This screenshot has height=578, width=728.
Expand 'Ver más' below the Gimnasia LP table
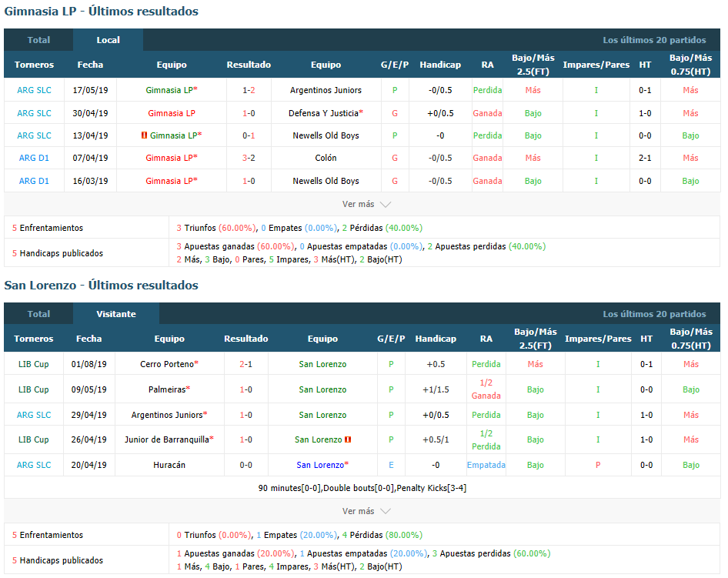[x=366, y=204]
